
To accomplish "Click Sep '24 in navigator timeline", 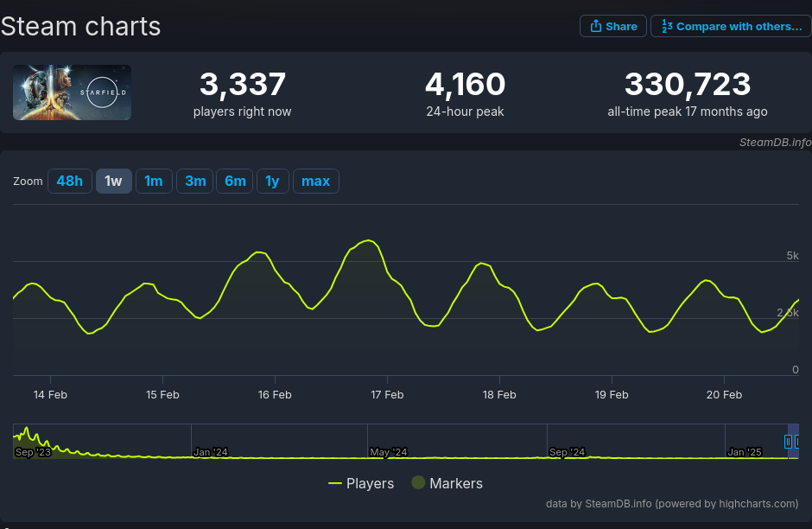I will pyautogui.click(x=567, y=452).
